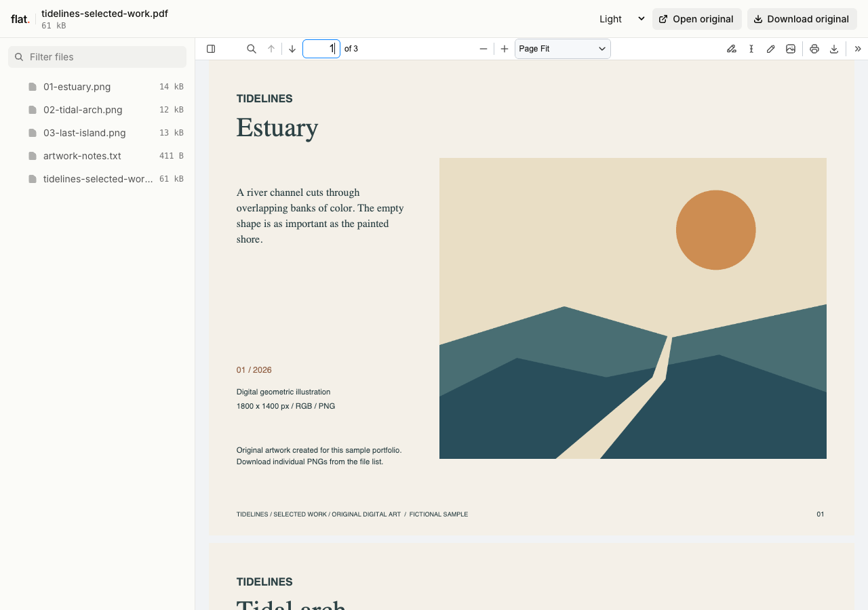Click the Estuary artwork image
The image size is (868, 610).
click(x=633, y=308)
